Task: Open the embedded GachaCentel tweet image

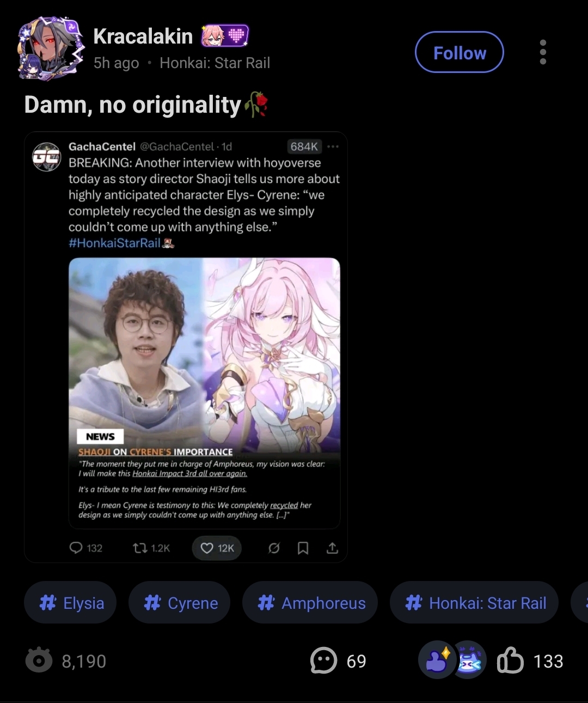Action: (x=186, y=347)
